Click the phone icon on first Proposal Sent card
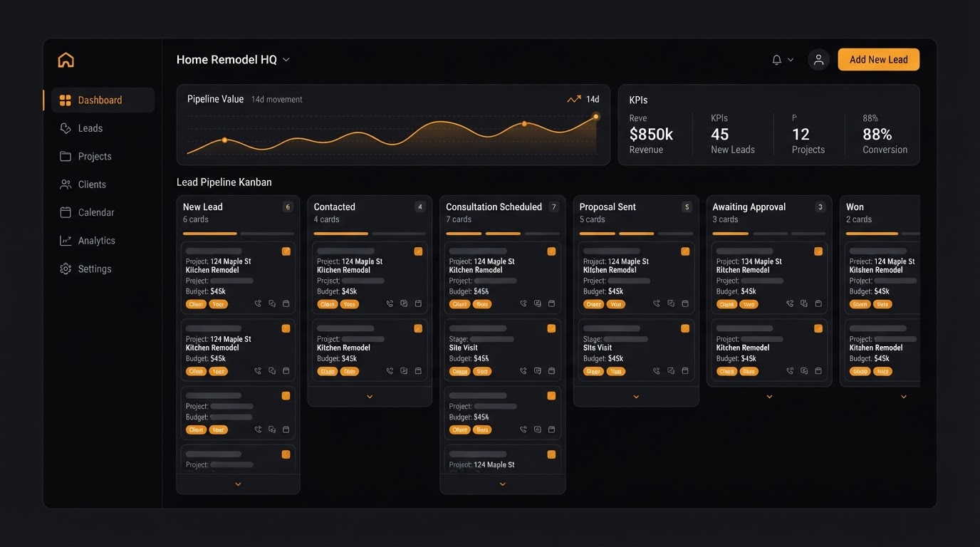This screenshot has height=547, width=980. pyautogui.click(x=657, y=303)
